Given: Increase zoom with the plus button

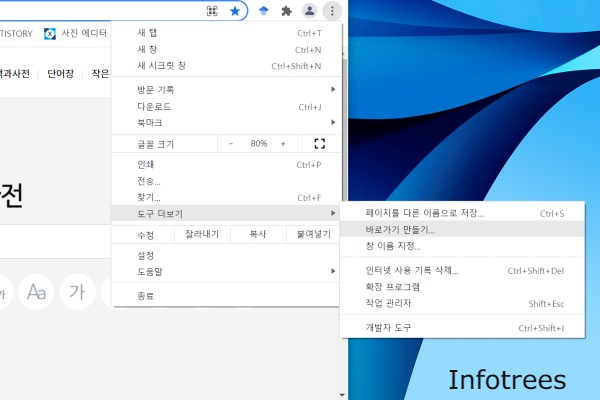Looking at the screenshot, I should (x=283, y=144).
